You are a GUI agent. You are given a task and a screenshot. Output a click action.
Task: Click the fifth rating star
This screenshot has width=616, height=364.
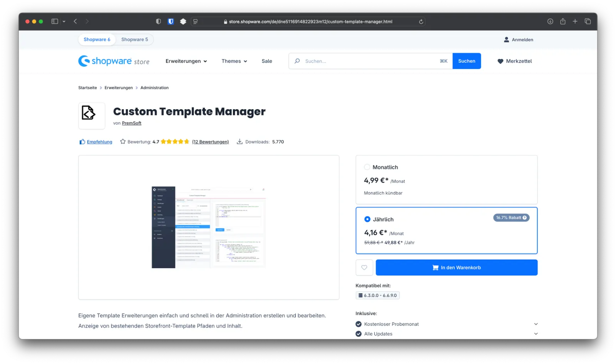tap(187, 141)
